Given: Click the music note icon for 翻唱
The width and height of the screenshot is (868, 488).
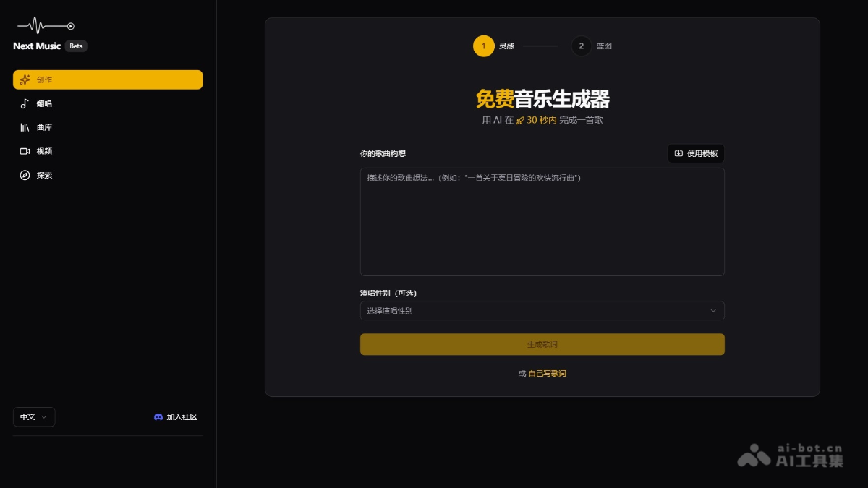Looking at the screenshot, I should (25, 103).
